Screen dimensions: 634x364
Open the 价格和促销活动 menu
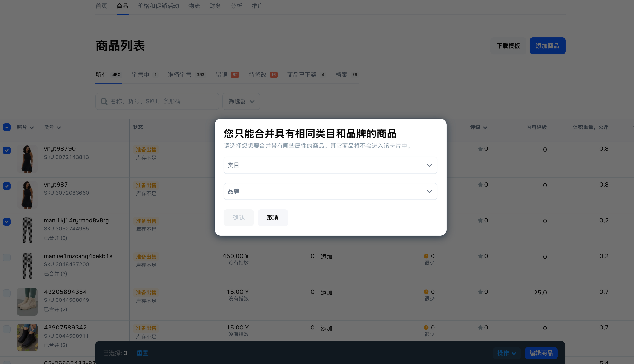pyautogui.click(x=158, y=6)
